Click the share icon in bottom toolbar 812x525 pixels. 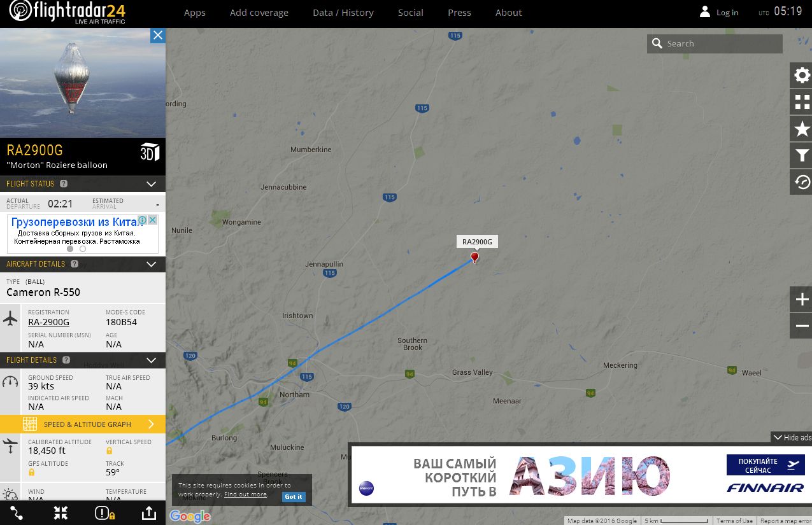point(148,513)
